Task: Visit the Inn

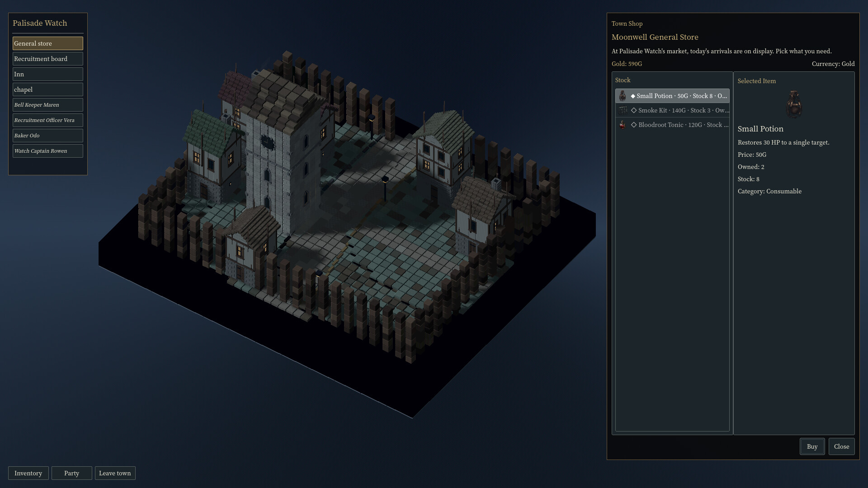Action: click(48, 74)
